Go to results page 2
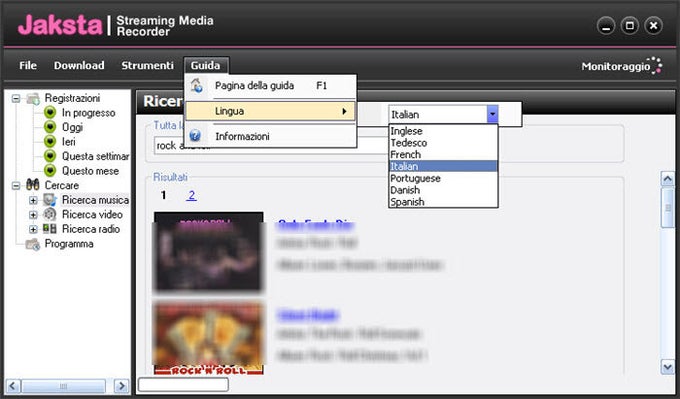 [191, 195]
